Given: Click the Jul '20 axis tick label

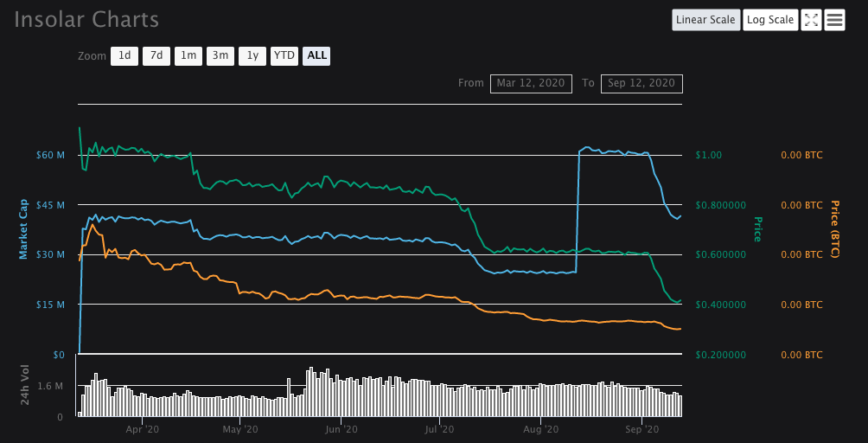Looking at the screenshot, I should [439, 429].
